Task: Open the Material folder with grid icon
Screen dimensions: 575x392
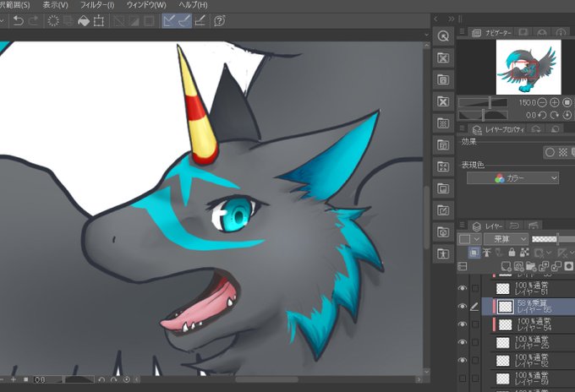Action: click(443, 123)
